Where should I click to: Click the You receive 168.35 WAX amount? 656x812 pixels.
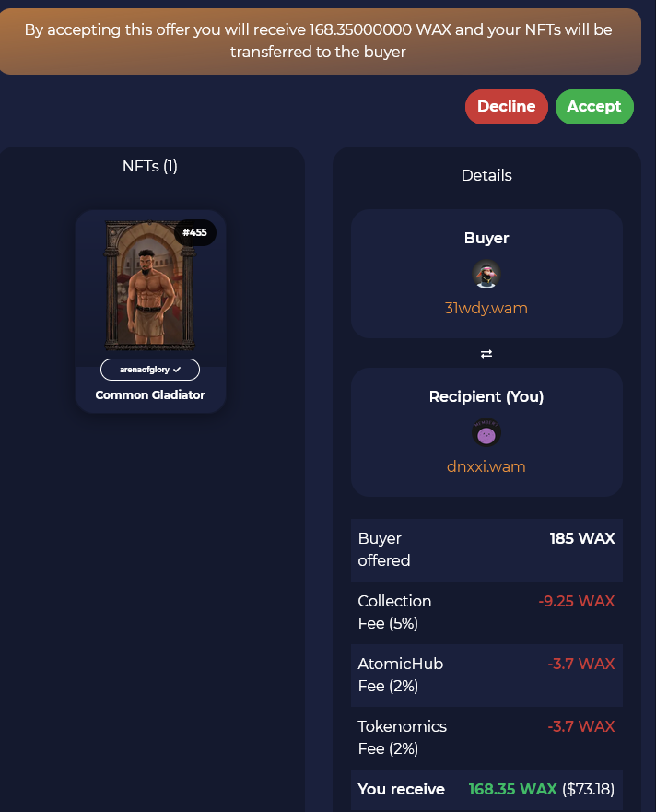(x=512, y=789)
